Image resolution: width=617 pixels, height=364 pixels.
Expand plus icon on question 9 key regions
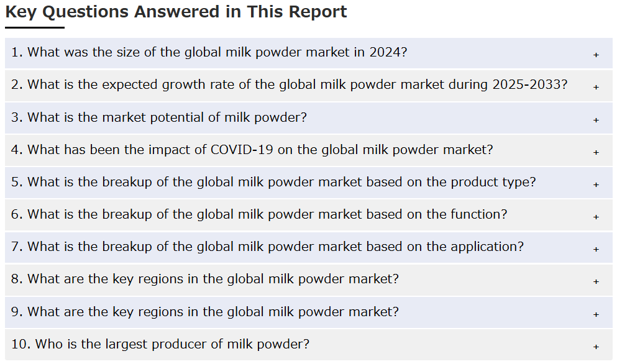(x=596, y=314)
